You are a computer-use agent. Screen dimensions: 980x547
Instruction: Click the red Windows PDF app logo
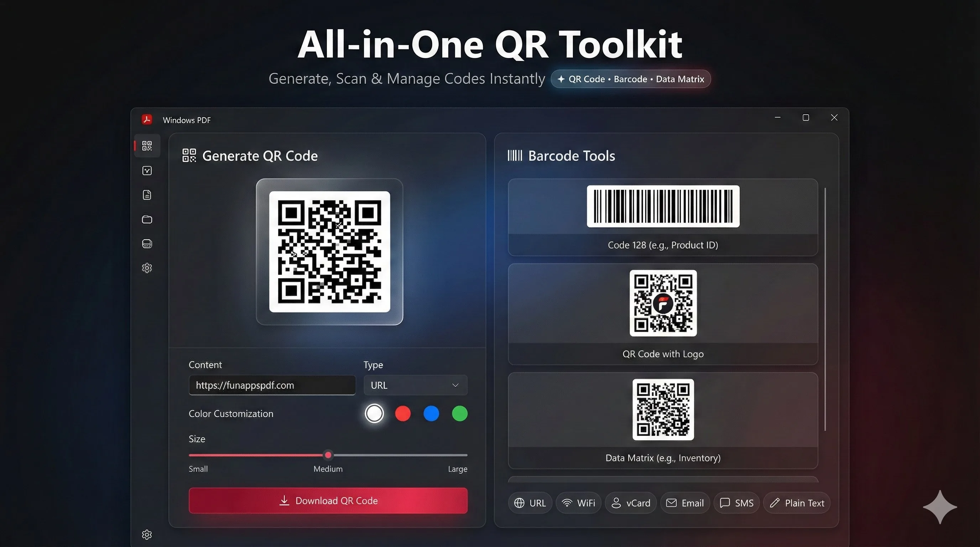(x=147, y=119)
